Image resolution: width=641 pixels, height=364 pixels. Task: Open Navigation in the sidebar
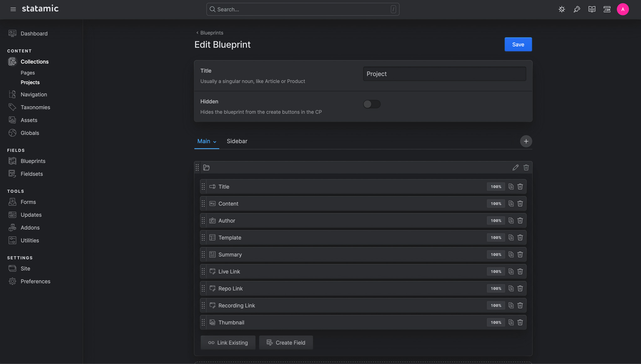pos(34,95)
